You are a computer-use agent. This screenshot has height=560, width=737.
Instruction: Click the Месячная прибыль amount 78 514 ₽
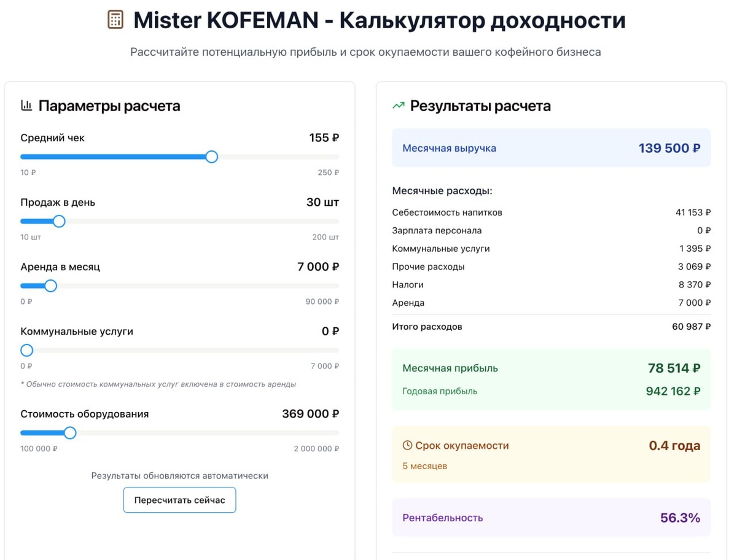click(674, 368)
